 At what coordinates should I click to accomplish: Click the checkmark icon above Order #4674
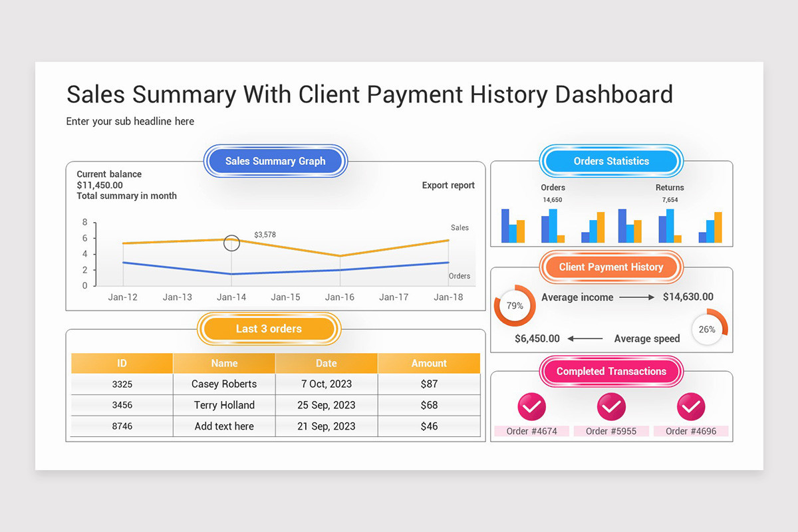531,406
